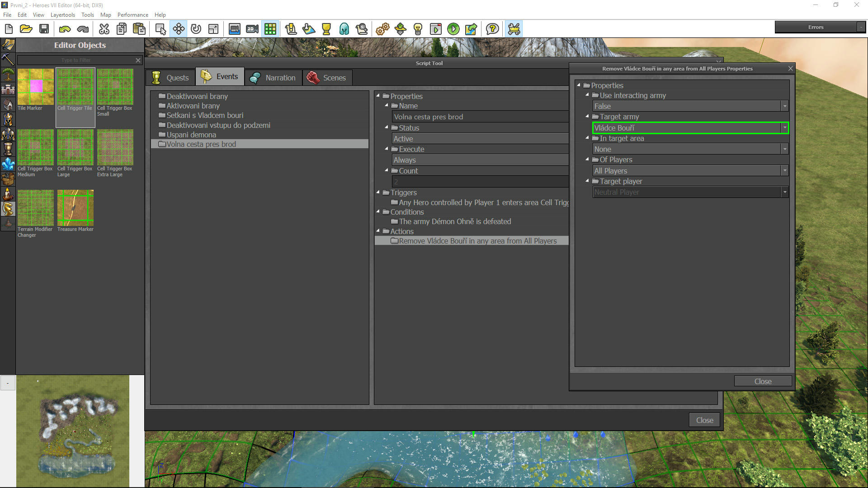Close the action Properties window via Close button
The height and width of the screenshot is (488, 868).
tap(763, 381)
